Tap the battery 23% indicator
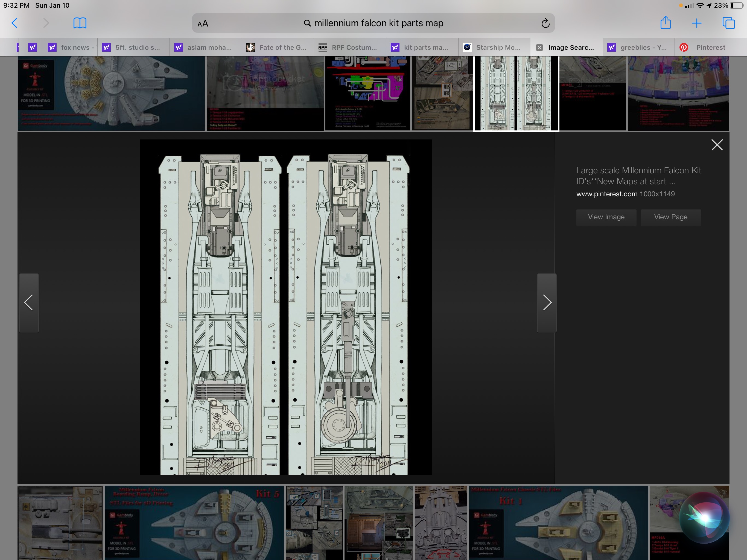The height and width of the screenshot is (560, 747). tap(728, 5)
